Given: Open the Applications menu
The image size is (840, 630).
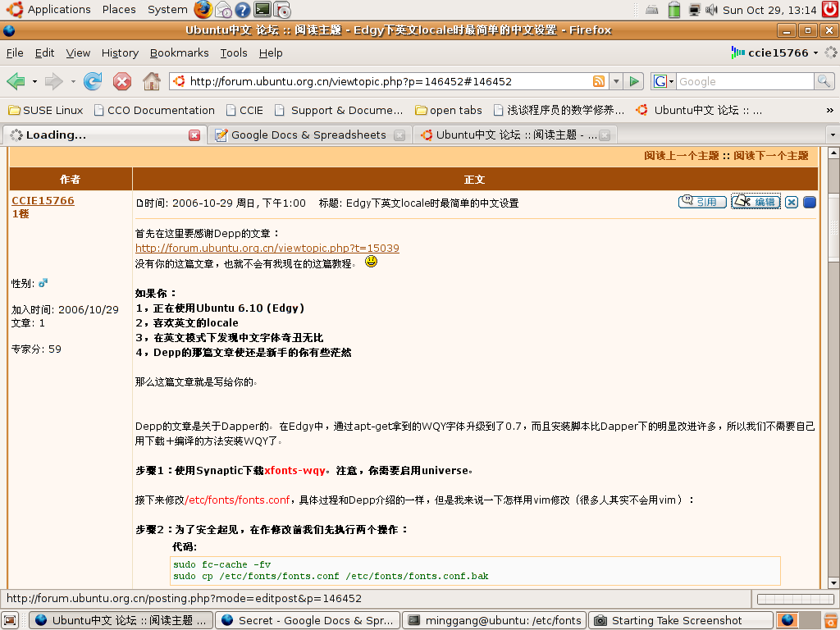Looking at the screenshot, I should click(48, 10).
